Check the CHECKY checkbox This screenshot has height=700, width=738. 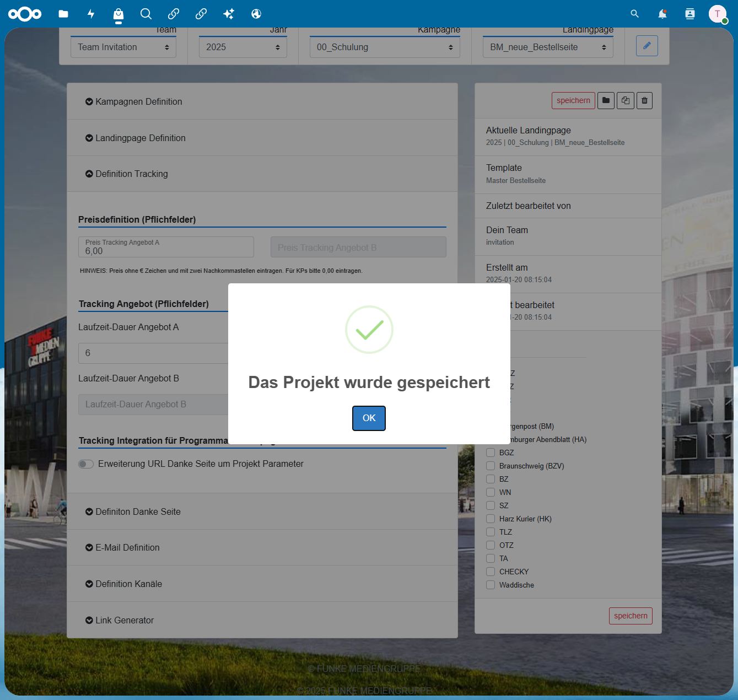tap(491, 572)
